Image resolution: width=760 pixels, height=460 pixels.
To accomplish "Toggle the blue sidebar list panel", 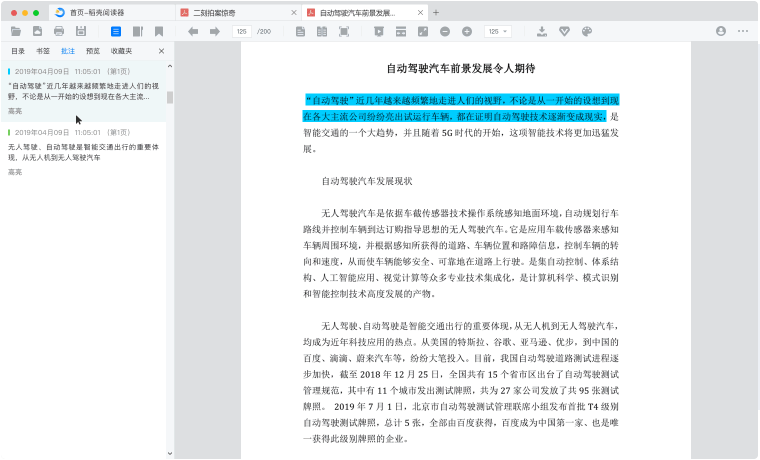I will tap(116, 32).
